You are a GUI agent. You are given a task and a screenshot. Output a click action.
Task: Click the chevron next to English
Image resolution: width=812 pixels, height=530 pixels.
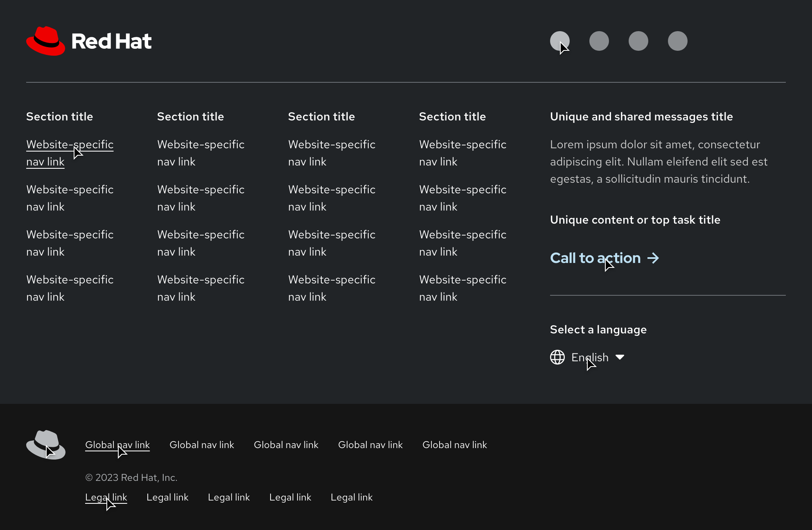tap(620, 357)
